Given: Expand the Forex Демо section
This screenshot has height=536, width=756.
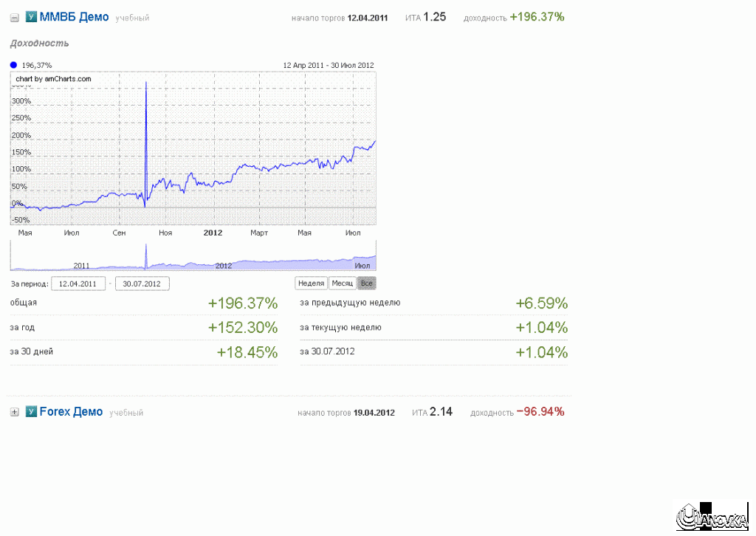Looking at the screenshot, I should click(14, 412).
